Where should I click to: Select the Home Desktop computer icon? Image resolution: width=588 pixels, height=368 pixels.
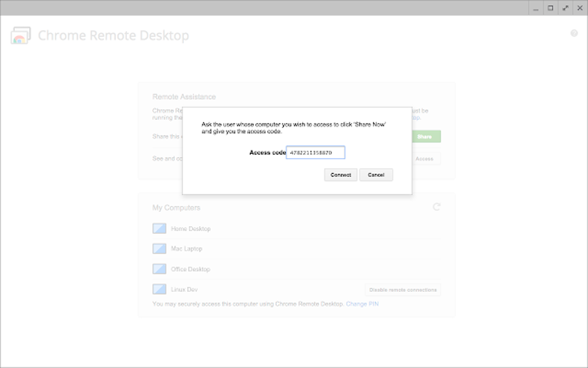tap(159, 228)
